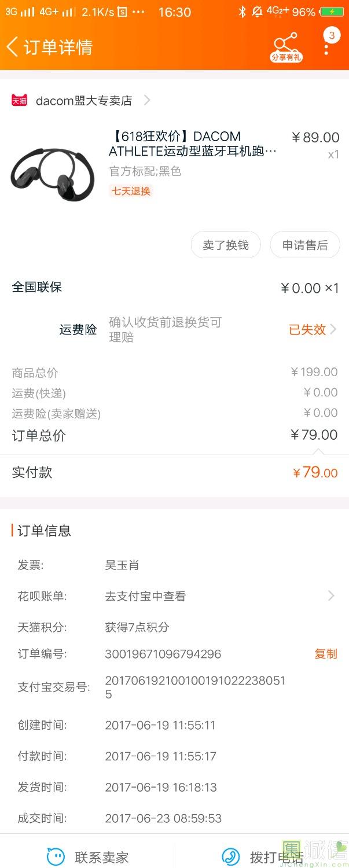
Task: Expand the 已失效 shipping insurance arrow
Action: 333,330
